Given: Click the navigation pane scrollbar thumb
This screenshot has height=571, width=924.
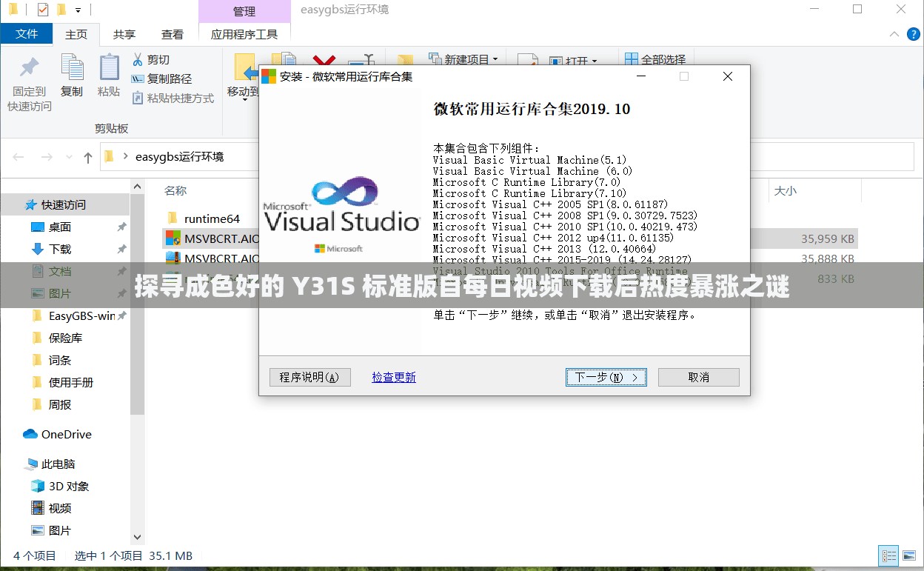Looking at the screenshot, I should click(x=138, y=304).
